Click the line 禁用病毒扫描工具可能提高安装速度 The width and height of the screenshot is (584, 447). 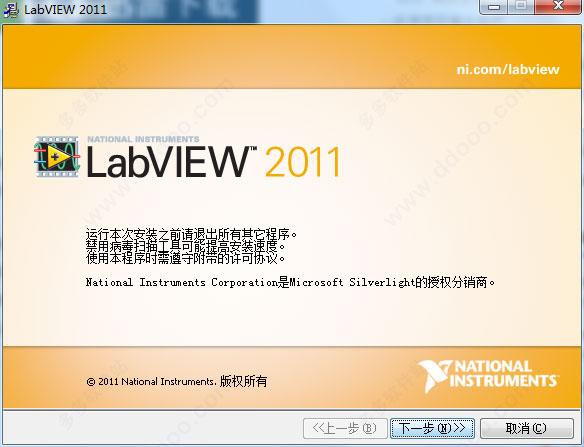click(185, 246)
